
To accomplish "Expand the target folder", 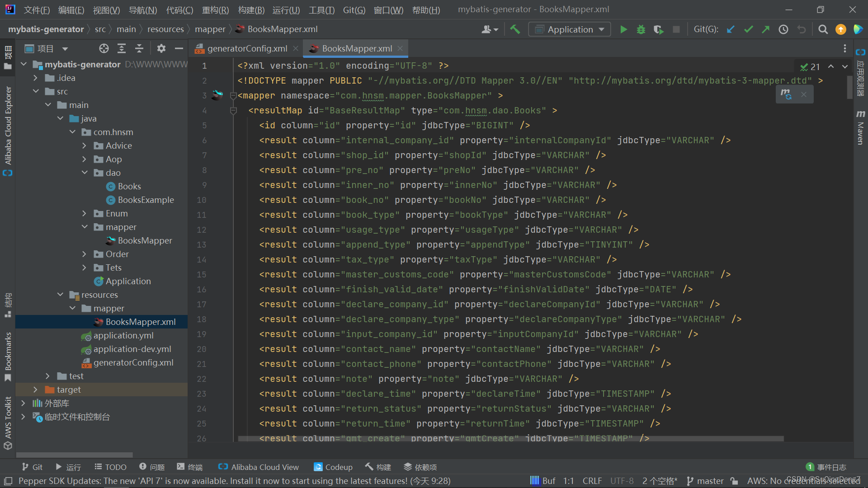I will click(x=35, y=389).
